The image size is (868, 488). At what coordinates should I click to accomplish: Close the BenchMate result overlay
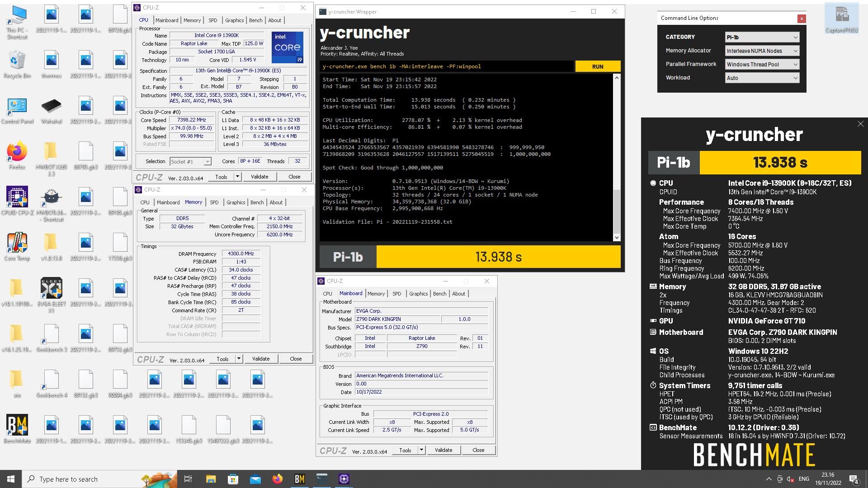pyautogui.click(x=860, y=124)
